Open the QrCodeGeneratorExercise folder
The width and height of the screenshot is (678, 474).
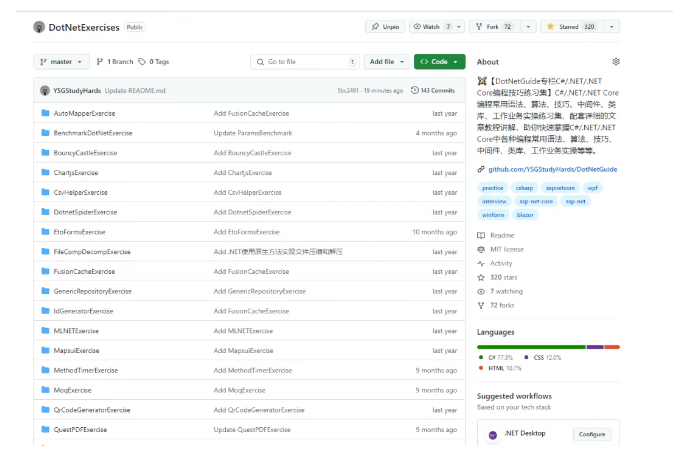(92, 410)
